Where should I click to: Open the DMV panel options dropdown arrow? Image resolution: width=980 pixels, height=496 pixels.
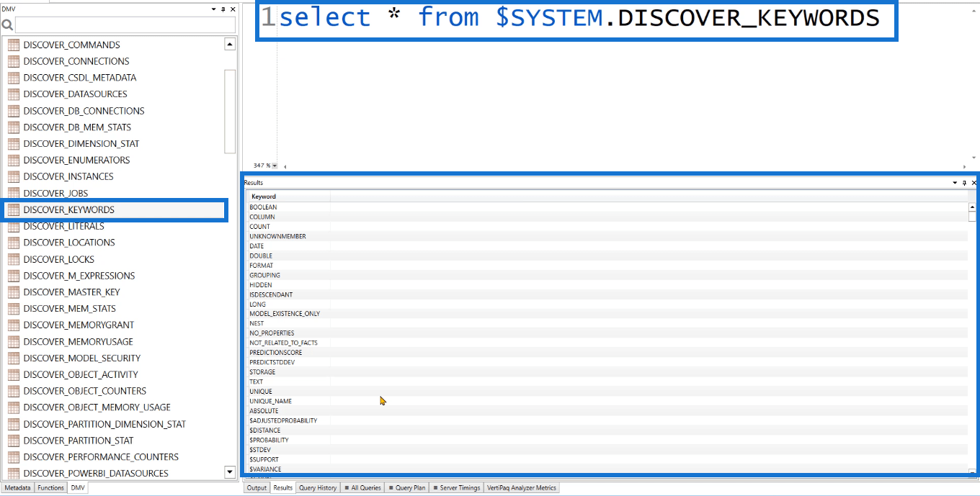click(x=213, y=9)
